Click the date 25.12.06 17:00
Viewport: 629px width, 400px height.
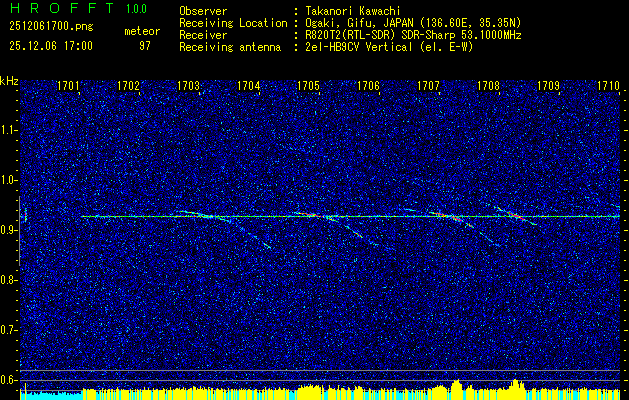[51, 46]
